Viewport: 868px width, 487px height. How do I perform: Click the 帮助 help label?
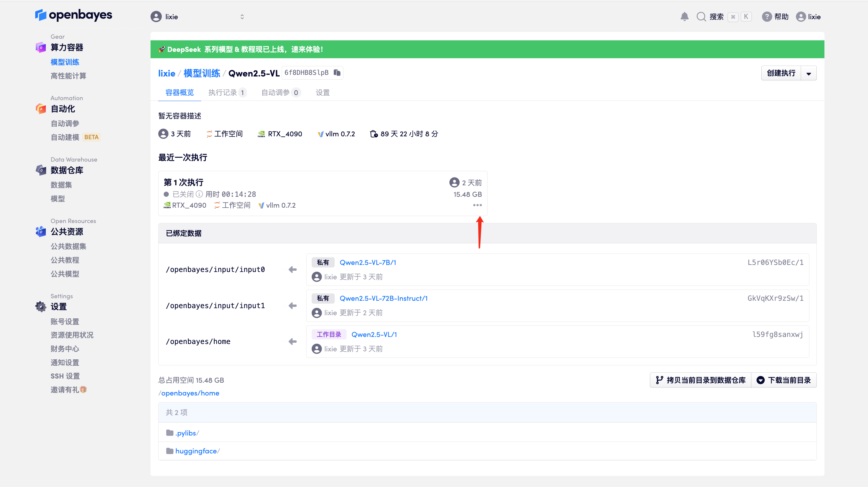[781, 17]
